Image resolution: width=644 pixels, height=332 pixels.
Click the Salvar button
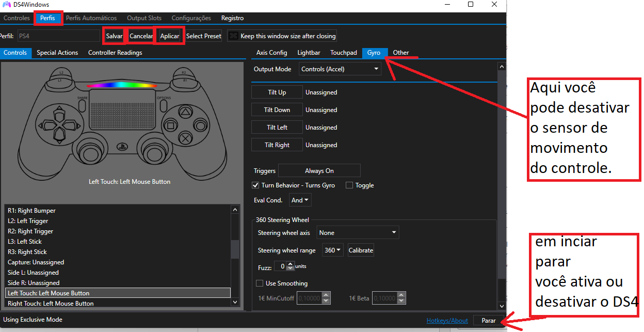pyautogui.click(x=114, y=36)
